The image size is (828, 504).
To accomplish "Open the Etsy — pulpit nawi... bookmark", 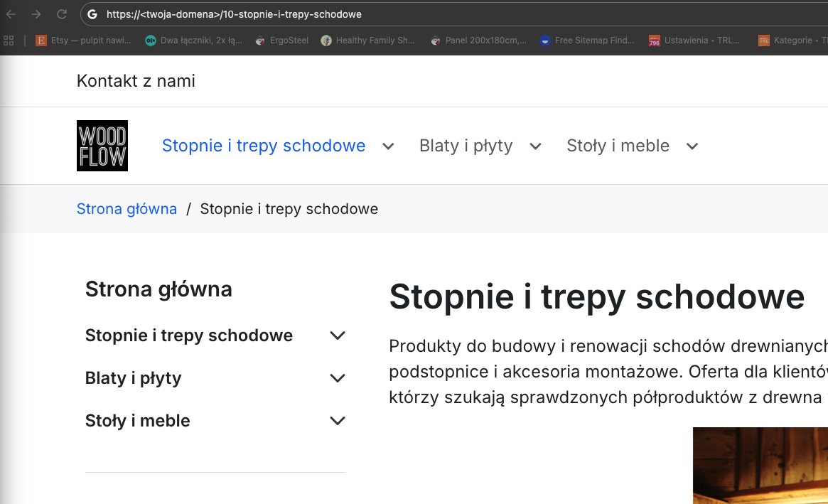I will point(83,40).
